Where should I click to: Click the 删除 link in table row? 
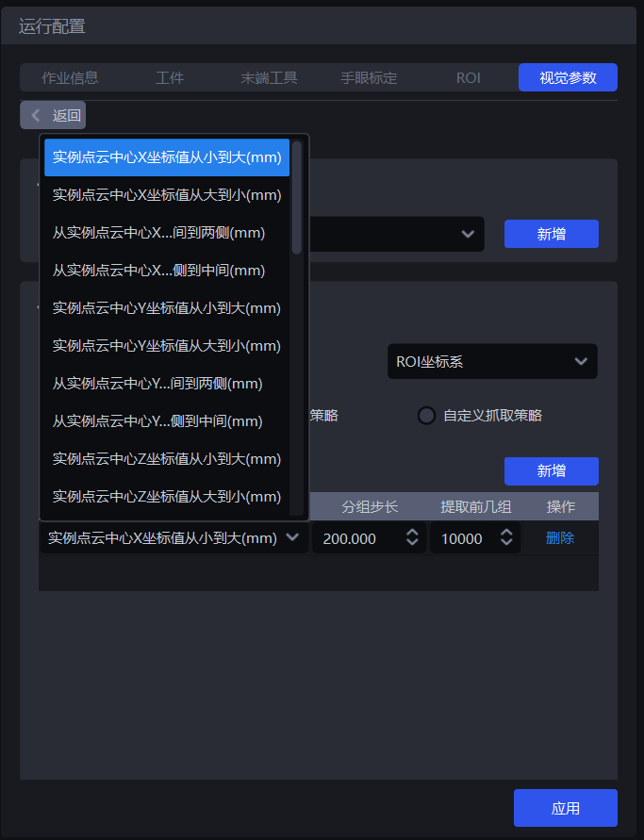click(559, 538)
